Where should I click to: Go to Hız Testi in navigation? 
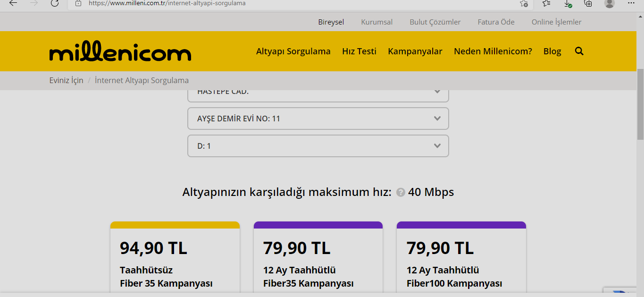360,51
